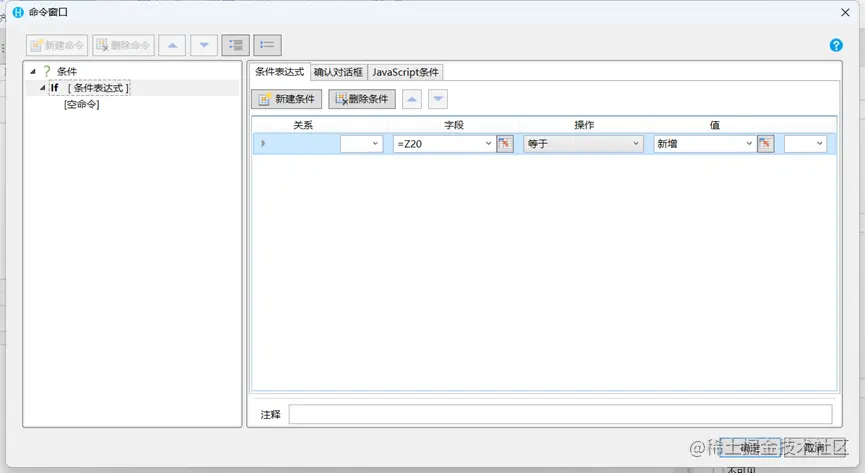Move command up with top toolbar arrow

pyautogui.click(x=172, y=45)
